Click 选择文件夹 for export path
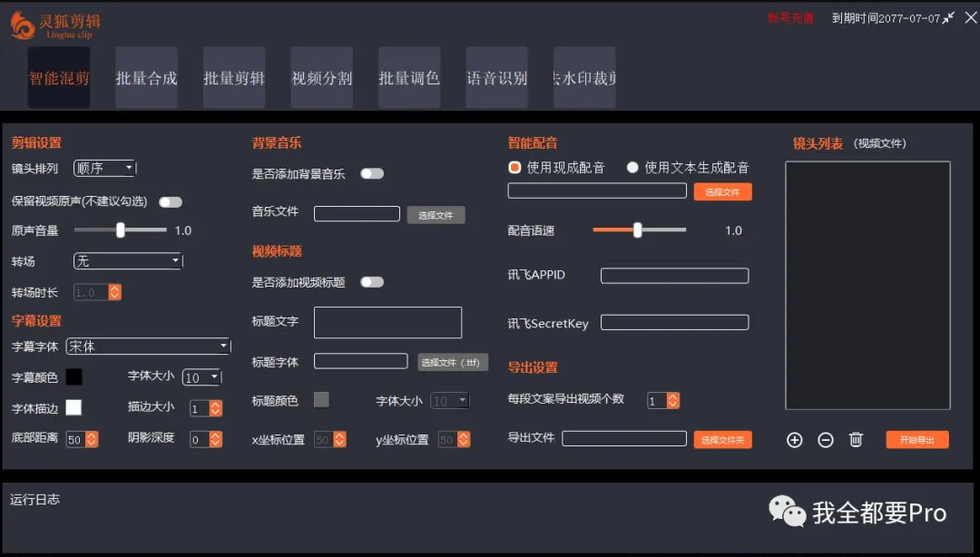The height and width of the screenshot is (557, 980). pyautogui.click(x=722, y=440)
